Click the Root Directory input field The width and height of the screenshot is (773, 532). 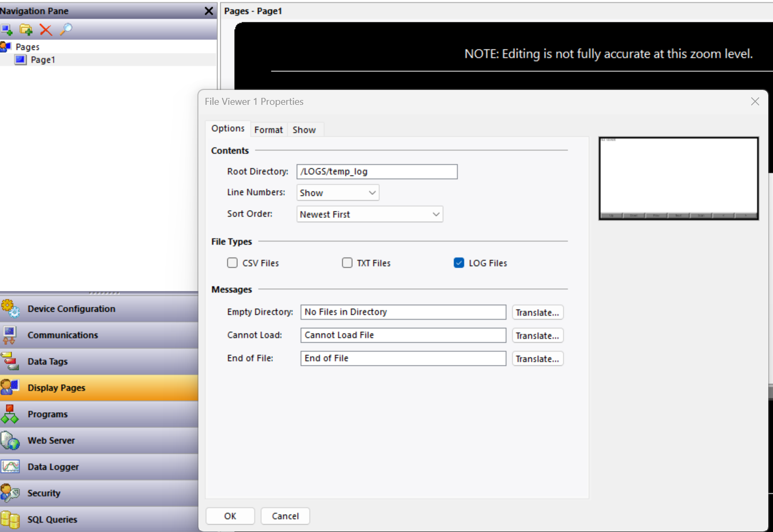pos(377,171)
